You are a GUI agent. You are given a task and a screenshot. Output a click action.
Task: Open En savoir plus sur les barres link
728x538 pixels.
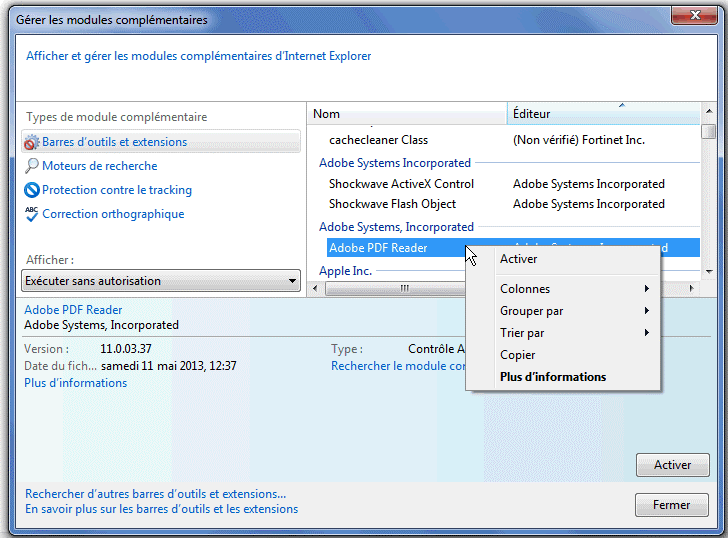coord(161,509)
